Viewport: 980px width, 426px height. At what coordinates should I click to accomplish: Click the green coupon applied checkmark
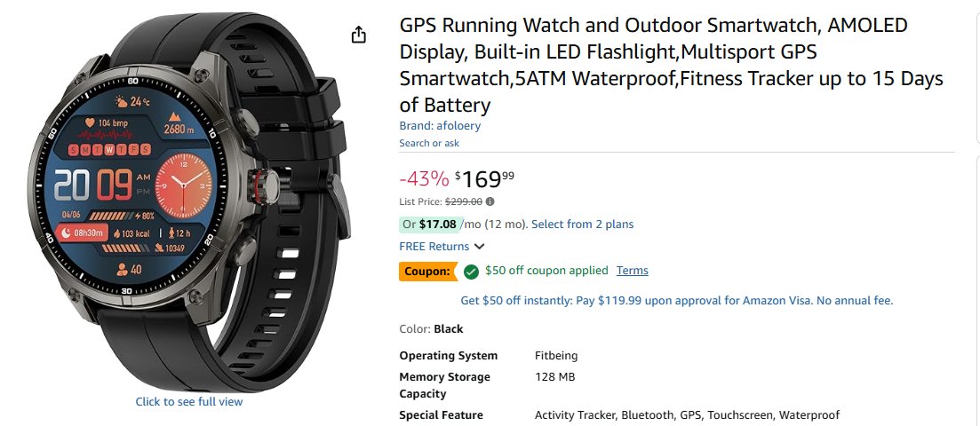471,272
